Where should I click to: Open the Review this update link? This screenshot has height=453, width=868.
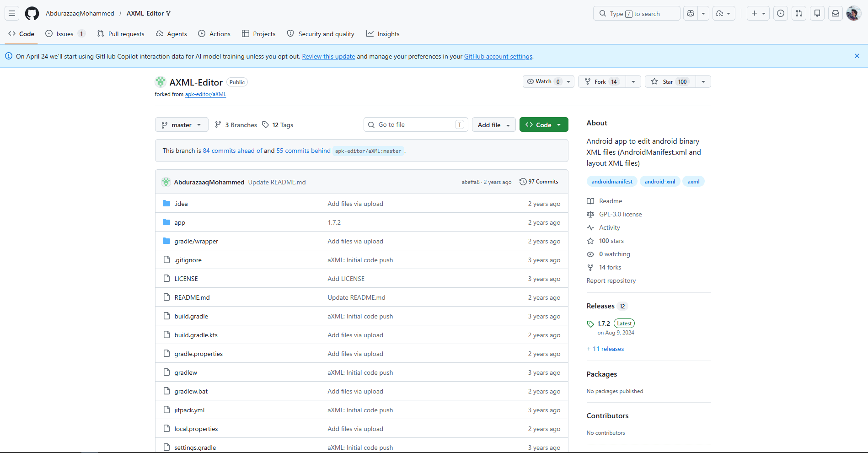coord(328,56)
